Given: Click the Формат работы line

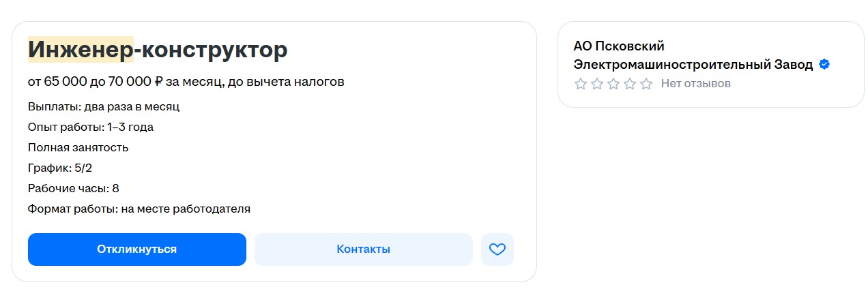Looking at the screenshot, I should (139, 209).
